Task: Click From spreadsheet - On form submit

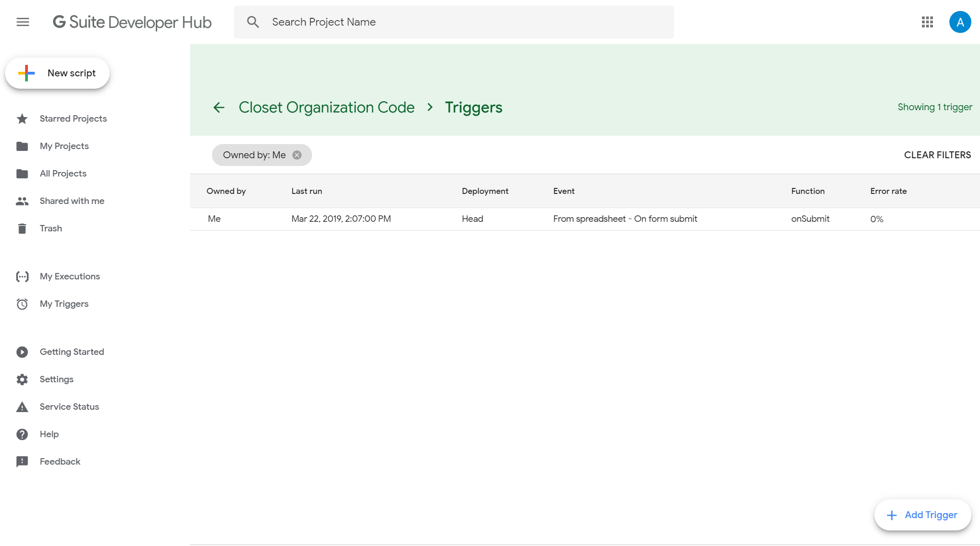Action: click(625, 219)
